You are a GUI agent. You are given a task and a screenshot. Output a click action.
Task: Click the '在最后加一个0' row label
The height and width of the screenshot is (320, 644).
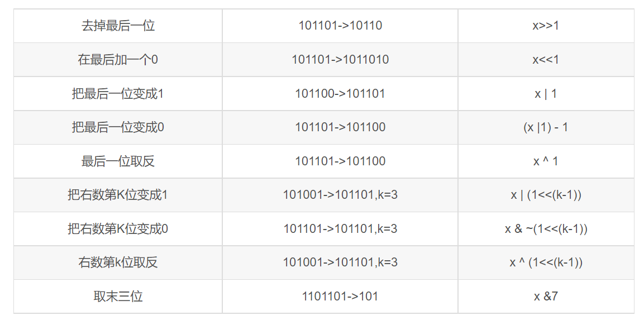(x=118, y=60)
